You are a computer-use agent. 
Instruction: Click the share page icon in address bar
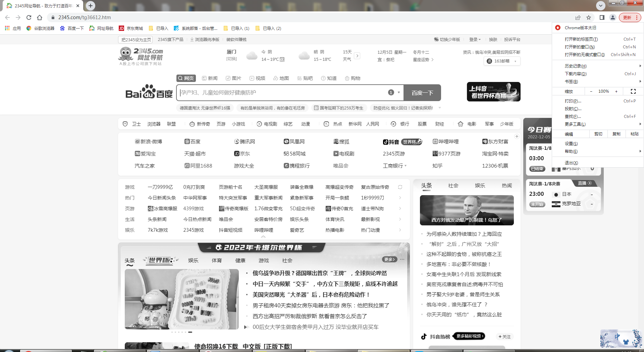point(578,17)
